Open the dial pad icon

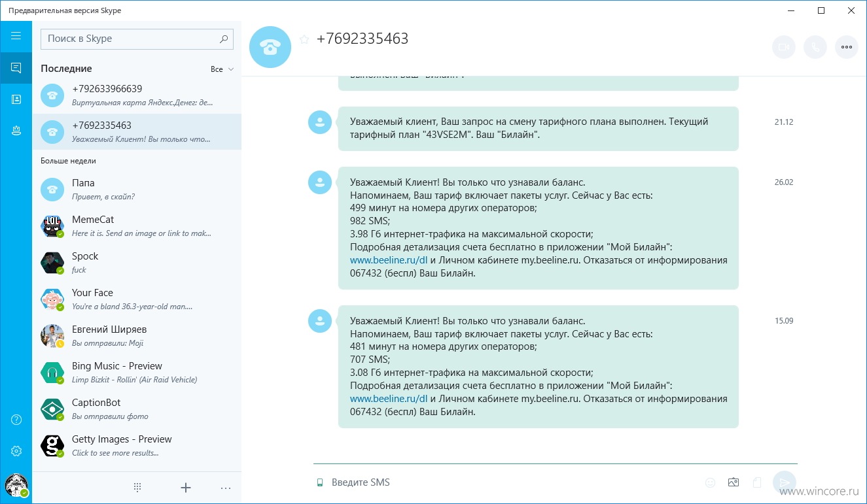[137, 487]
